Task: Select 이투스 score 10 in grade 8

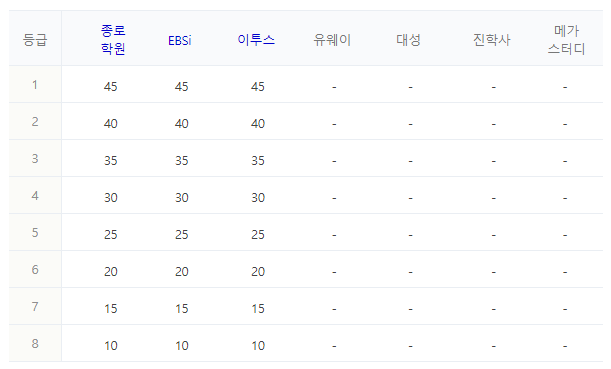Action: coord(258,346)
